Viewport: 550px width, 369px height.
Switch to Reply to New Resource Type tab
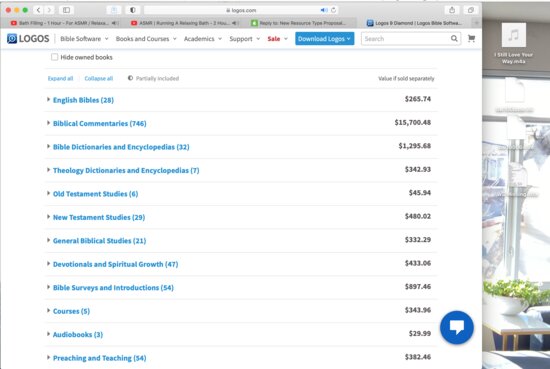click(x=299, y=23)
